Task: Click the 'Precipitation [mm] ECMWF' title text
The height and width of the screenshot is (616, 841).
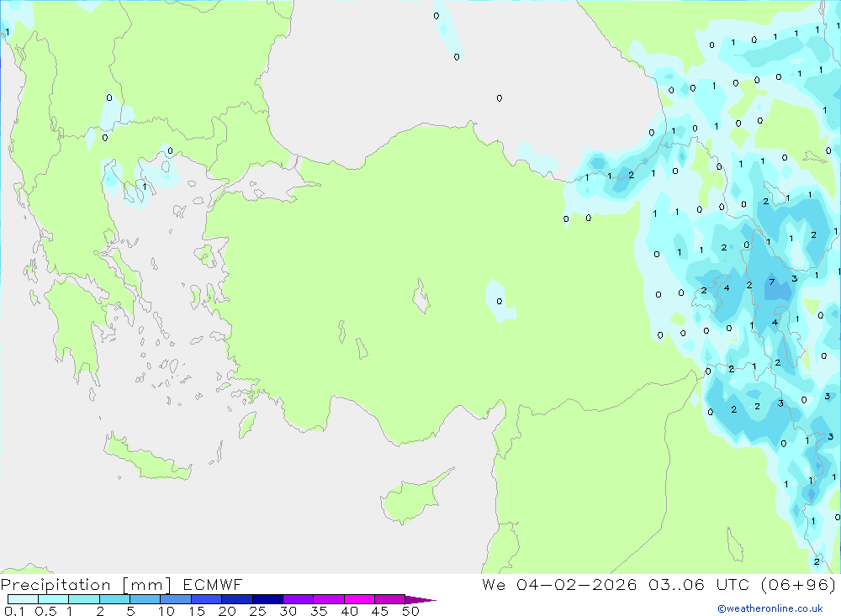Action: (x=122, y=585)
